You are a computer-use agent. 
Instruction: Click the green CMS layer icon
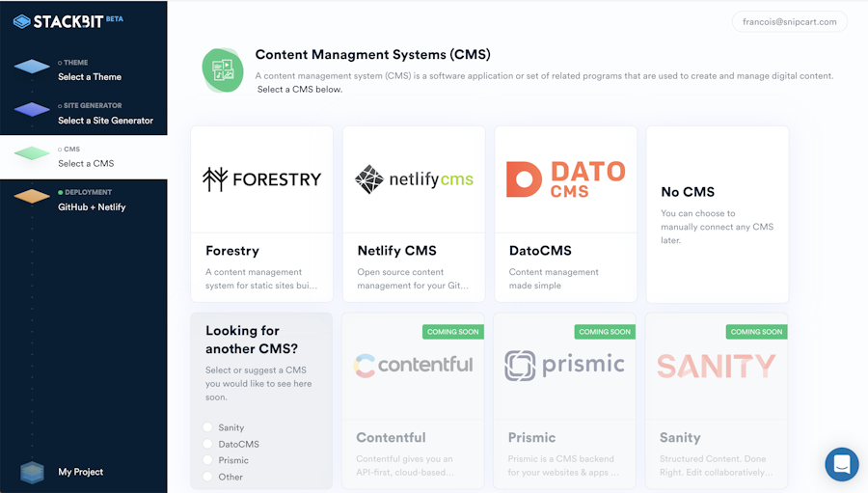click(x=32, y=152)
